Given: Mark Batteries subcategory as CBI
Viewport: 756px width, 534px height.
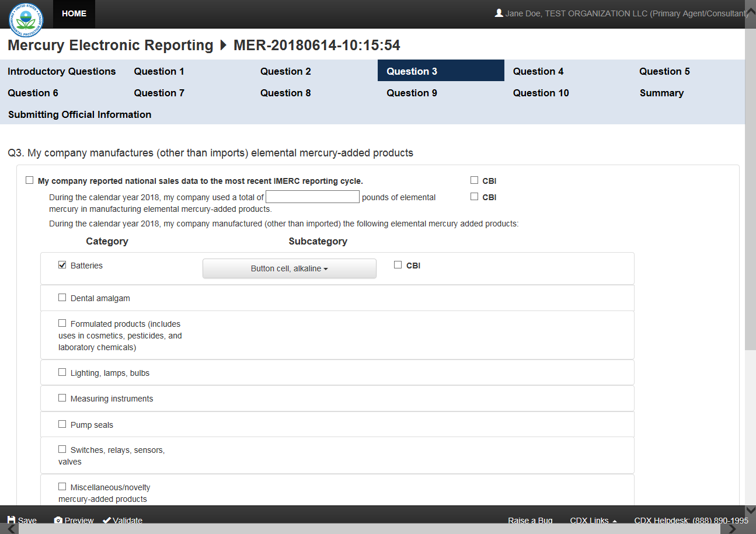Looking at the screenshot, I should coord(398,265).
